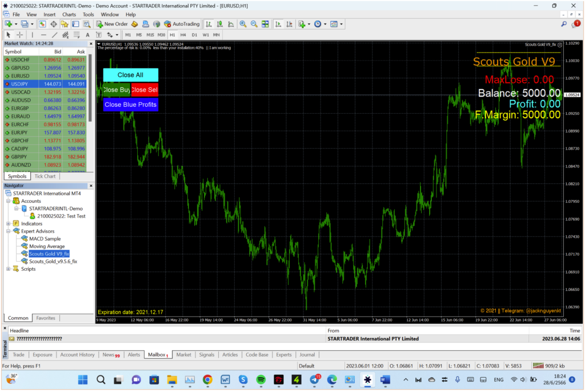Open the Navigator Favorites tab
585x392 pixels.
click(46, 318)
